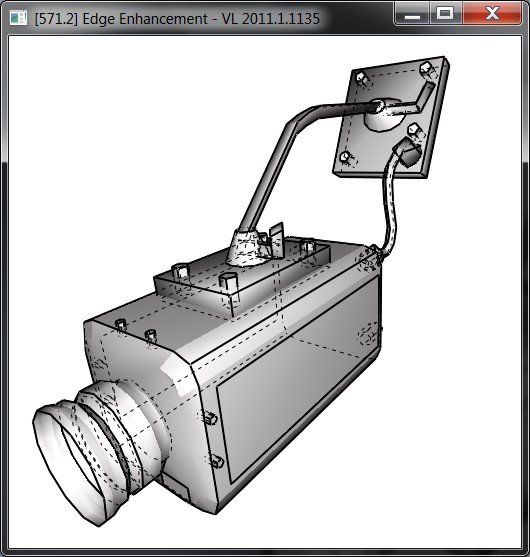
Task: Open the application icon system menu
Action: tap(18, 18)
